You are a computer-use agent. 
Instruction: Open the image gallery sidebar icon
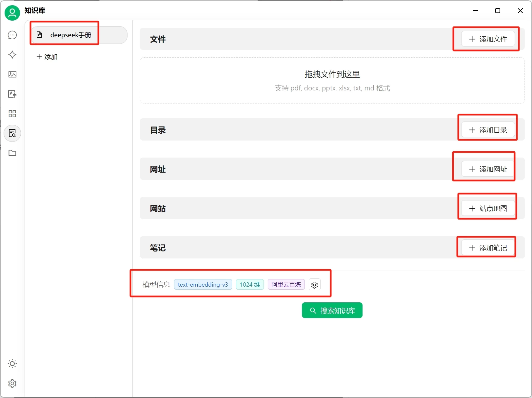pyautogui.click(x=12, y=74)
